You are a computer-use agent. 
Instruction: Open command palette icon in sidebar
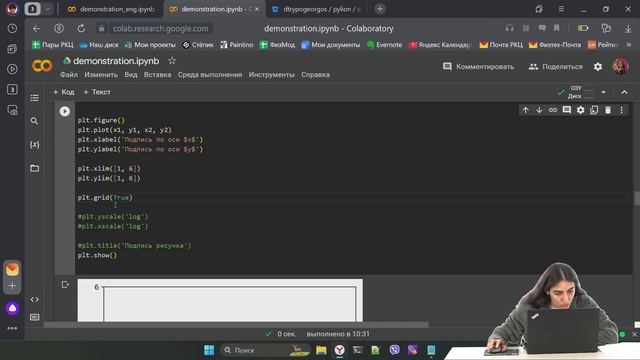coord(35,317)
